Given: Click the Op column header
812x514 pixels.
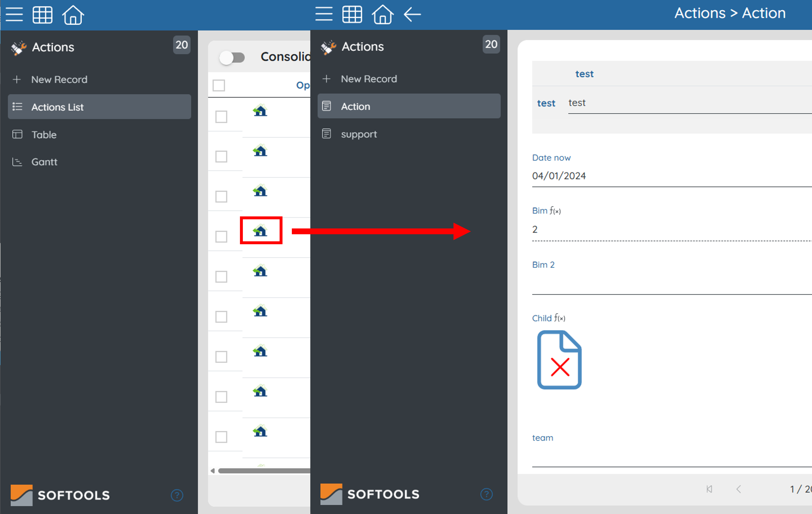Looking at the screenshot, I should tap(303, 85).
